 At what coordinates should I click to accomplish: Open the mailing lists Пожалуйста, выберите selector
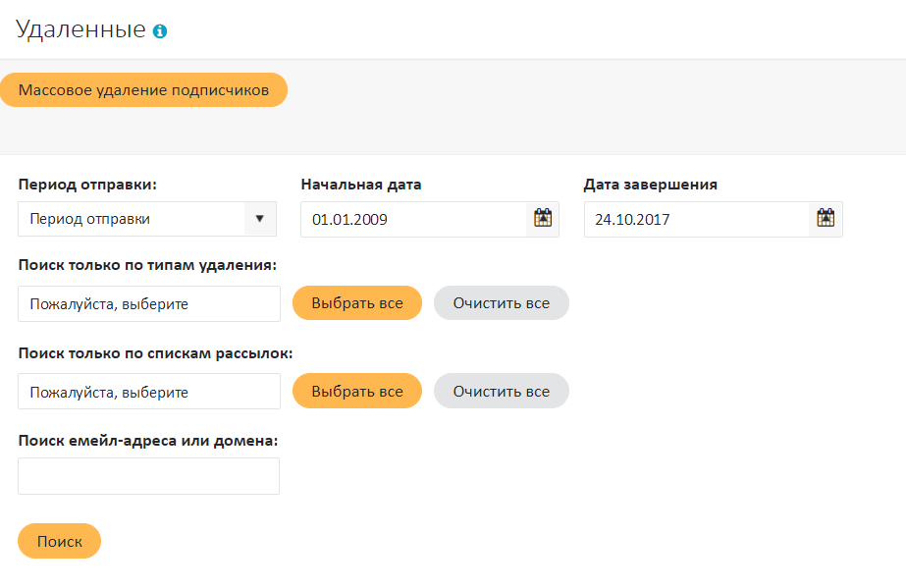coord(149,392)
